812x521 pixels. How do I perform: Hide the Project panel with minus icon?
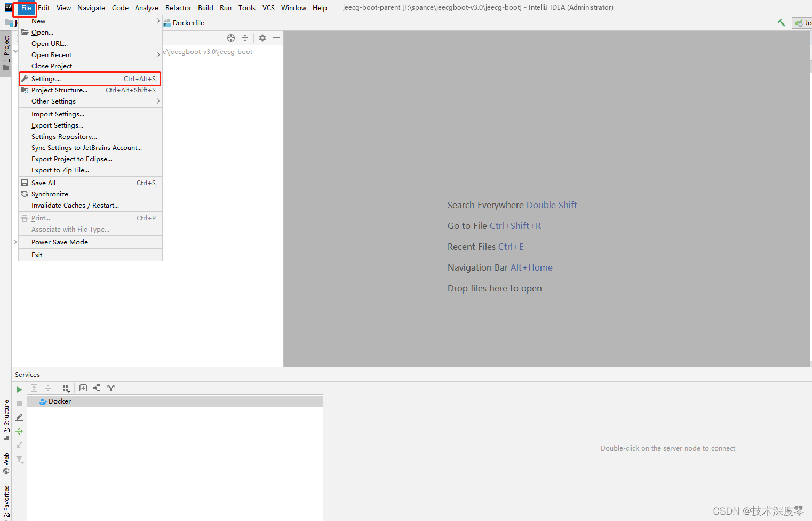click(x=276, y=38)
